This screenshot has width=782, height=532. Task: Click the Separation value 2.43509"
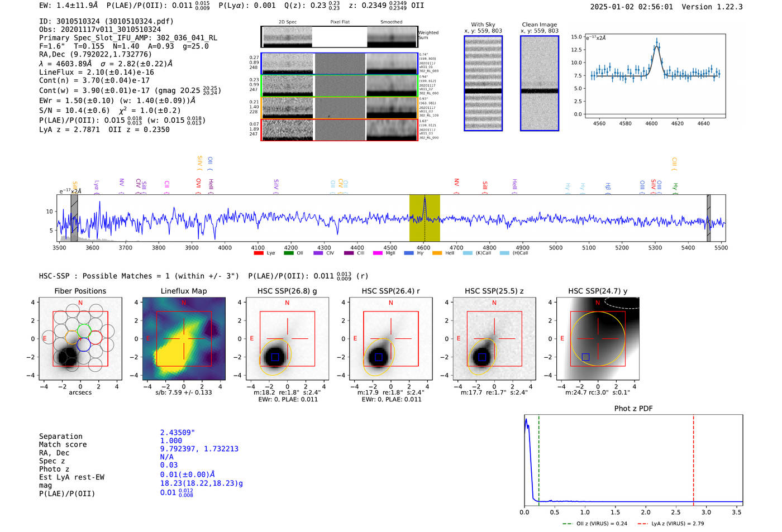point(178,433)
